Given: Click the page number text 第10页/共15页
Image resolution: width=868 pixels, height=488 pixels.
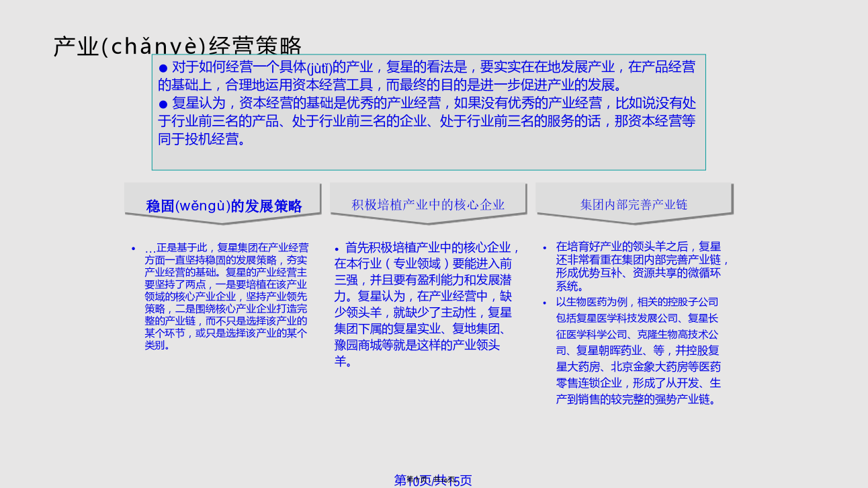Looking at the screenshot, I should 433,480.
